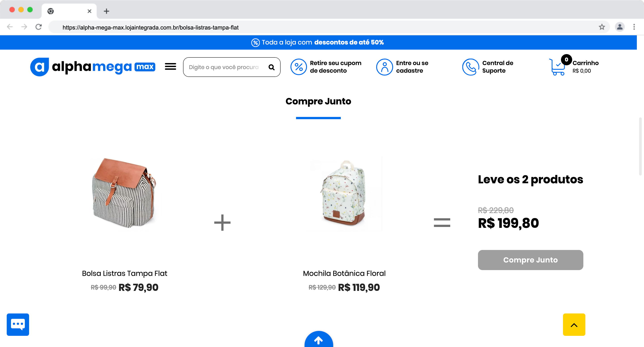The height and width of the screenshot is (347, 644).
Task: Open the browser three-dot menu
Action: coord(634,27)
